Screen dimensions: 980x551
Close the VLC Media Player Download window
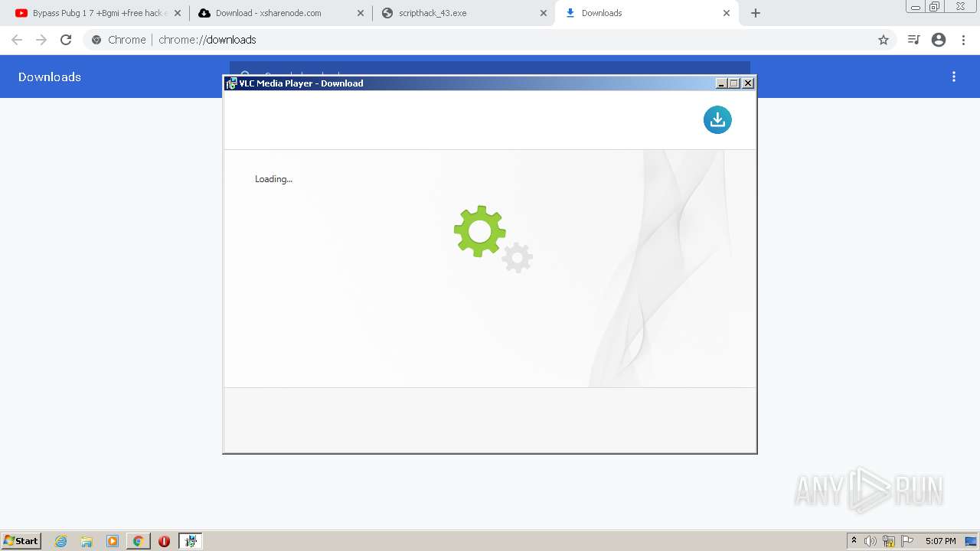coord(748,83)
